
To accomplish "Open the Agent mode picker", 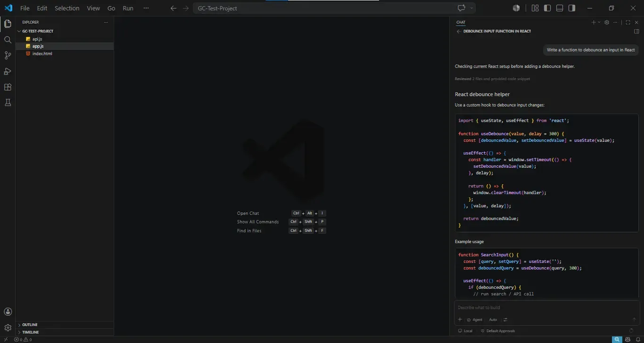I will click(x=475, y=319).
